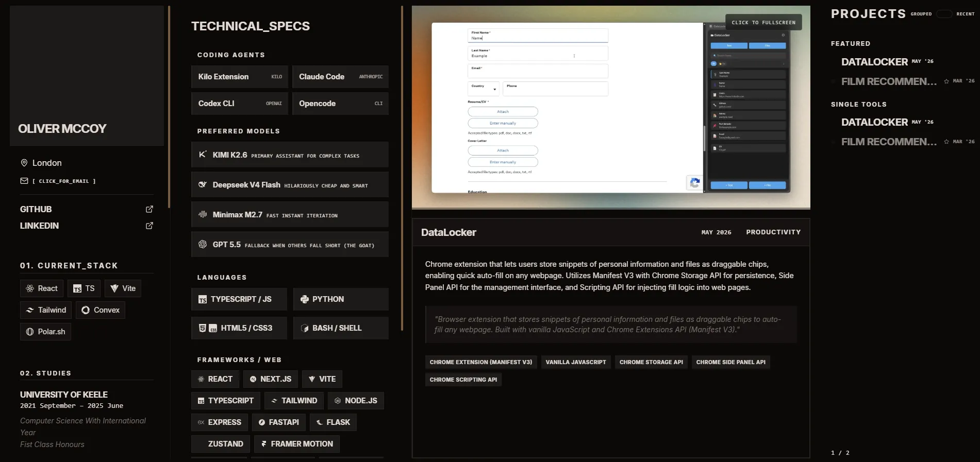This screenshot has width=980, height=462.
Task: Click the DataLocker project screenshot preview
Action: (611, 107)
